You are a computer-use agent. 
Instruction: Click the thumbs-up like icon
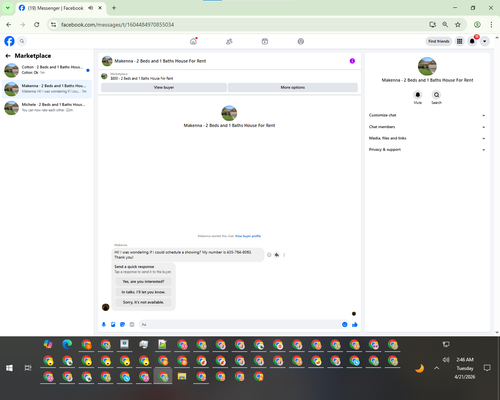pyautogui.click(x=355, y=324)
